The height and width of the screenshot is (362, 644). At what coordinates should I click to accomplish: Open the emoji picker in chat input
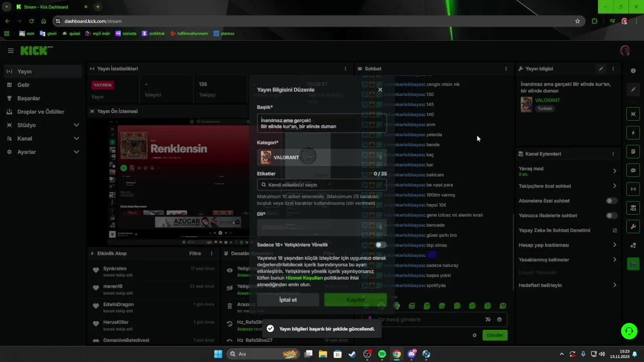(x=500, y=320)
